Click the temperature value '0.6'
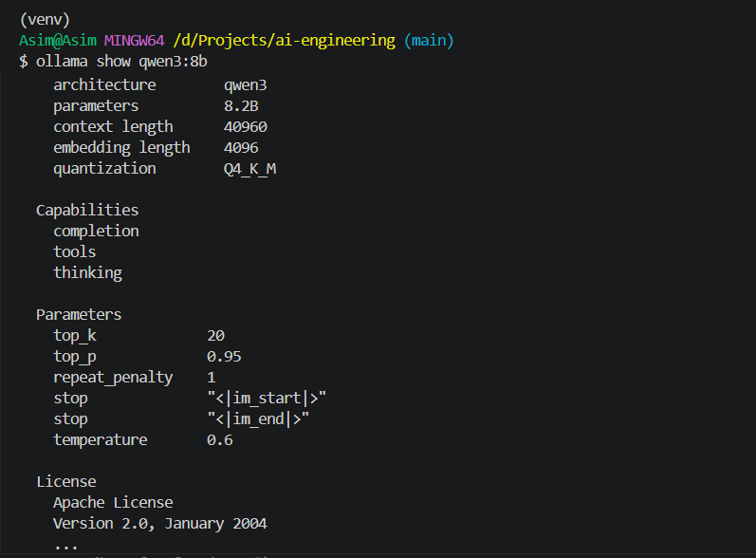 (x=220, y=439)
